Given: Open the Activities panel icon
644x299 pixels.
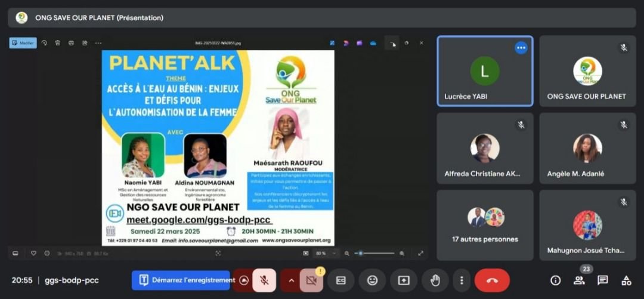Looking at the screenshot, I should coord(626,280).
